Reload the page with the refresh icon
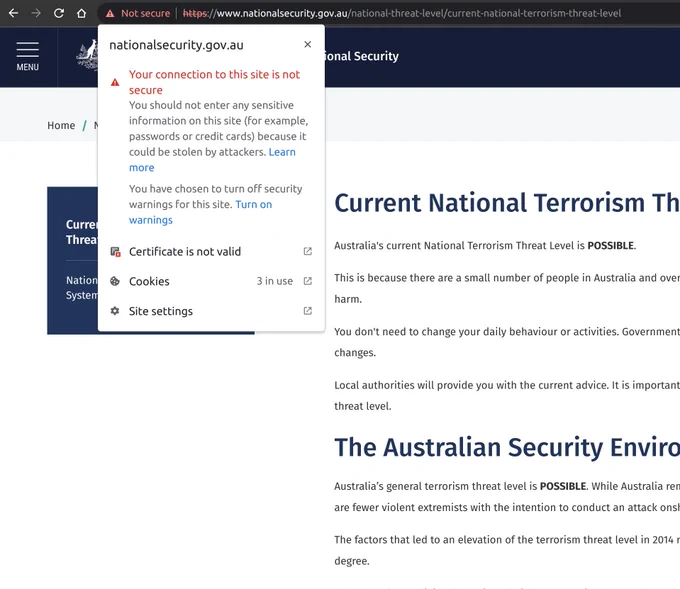The height and width of the screenshot is (589, 680). click(59, 13)
